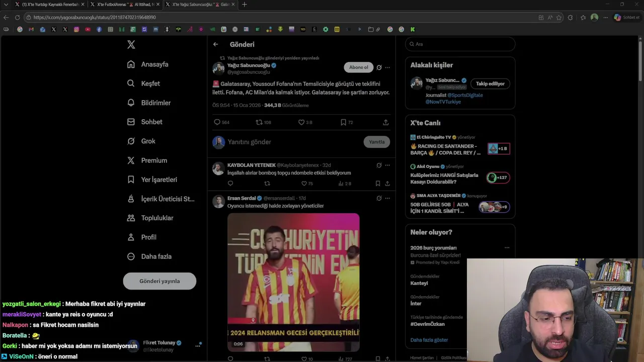
Task: Like the Ersan Serdal reply with 10 likes
Action: tap(307, 359)
